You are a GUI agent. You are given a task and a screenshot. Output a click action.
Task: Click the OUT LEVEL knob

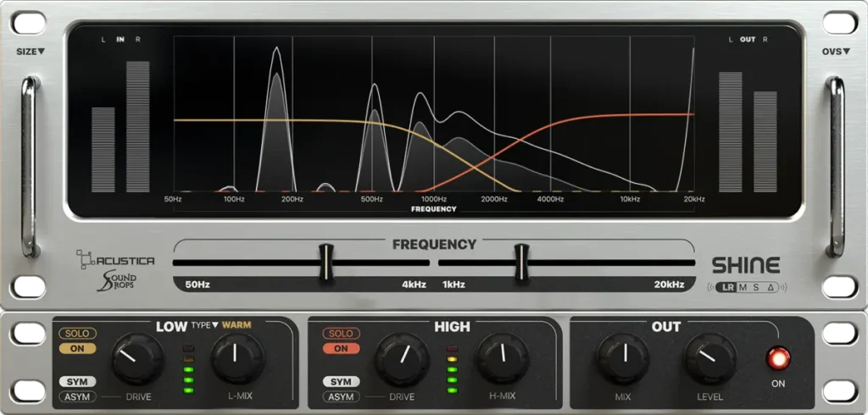point(710,358)
